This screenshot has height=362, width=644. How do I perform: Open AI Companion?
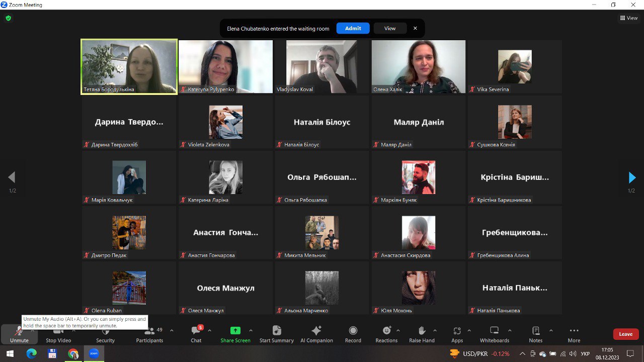(x=316, y=334)
